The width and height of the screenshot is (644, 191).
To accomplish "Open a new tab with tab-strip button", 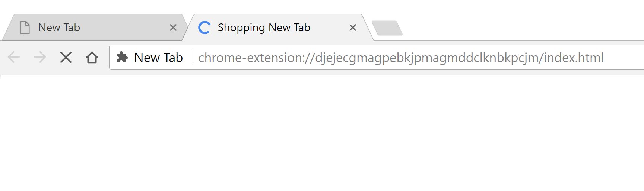I will point(387,28).
